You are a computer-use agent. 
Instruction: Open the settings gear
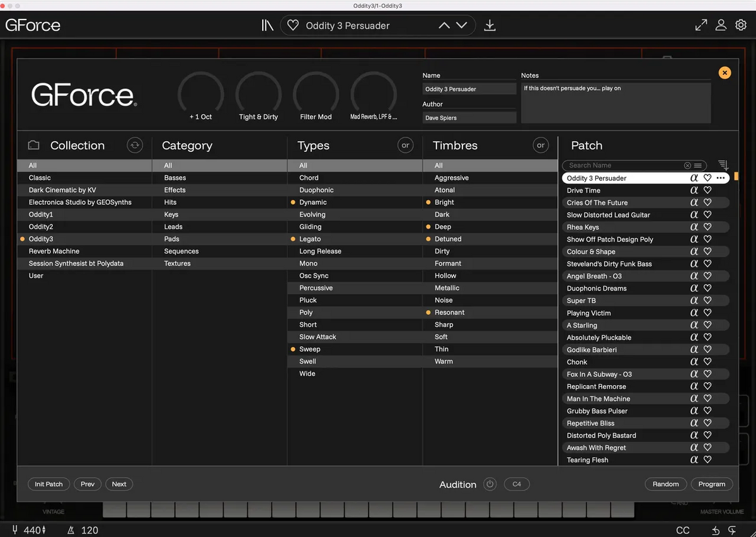point(741,25)
